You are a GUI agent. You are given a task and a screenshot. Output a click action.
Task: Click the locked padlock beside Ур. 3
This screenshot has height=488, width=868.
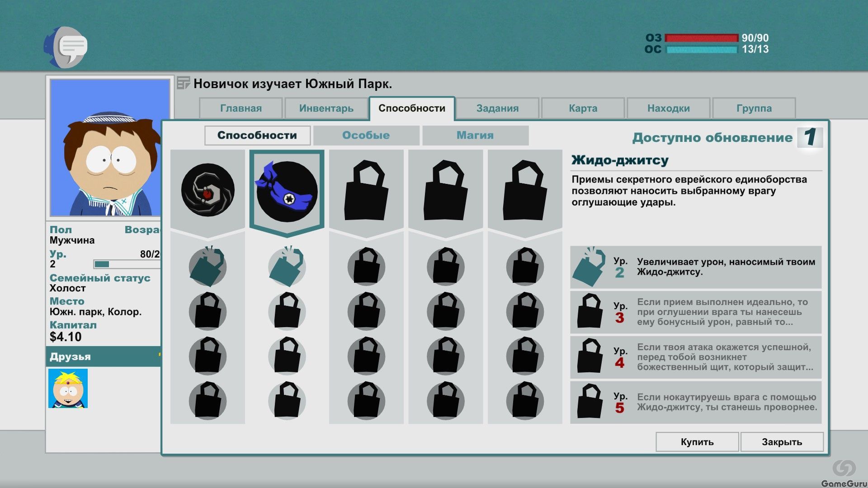[590, 311]
